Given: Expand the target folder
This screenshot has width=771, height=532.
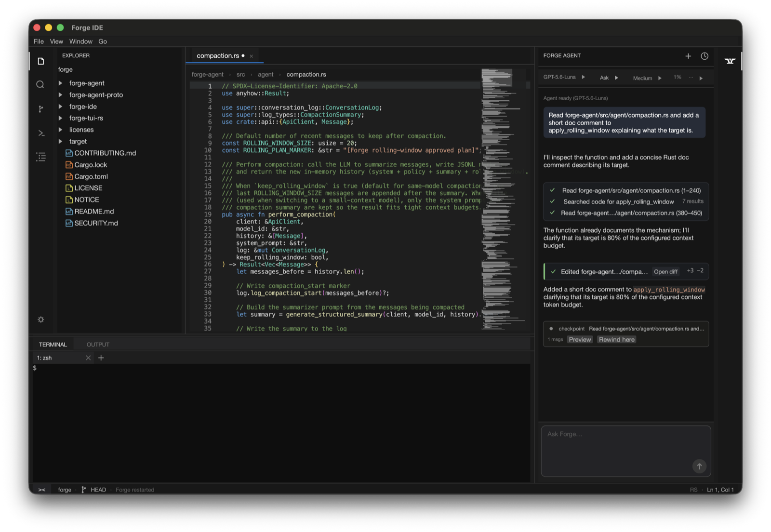Looking at the screenshot, I should pyautogui.click(x=60, y=141).
